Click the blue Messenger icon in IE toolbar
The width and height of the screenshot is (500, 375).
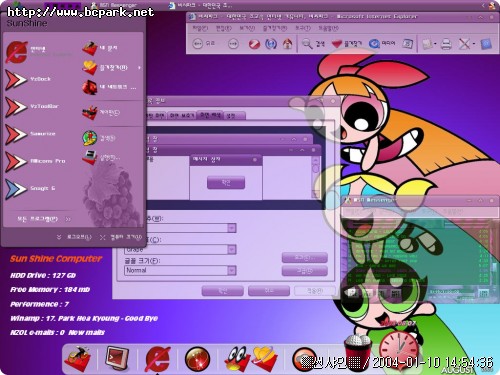486,44
